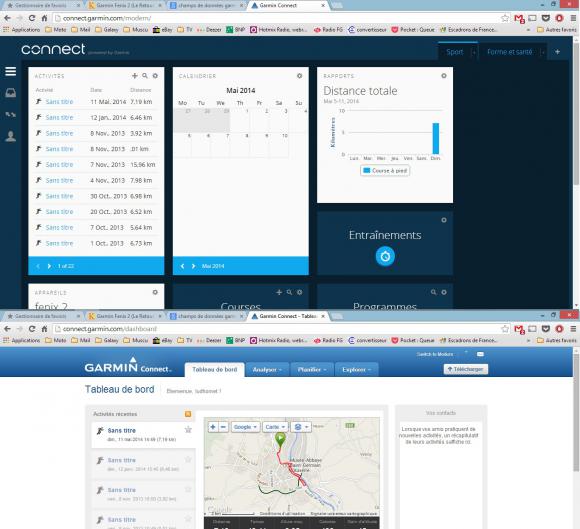Open RSS feed icon for Activités récentes

tap(188, 414)
